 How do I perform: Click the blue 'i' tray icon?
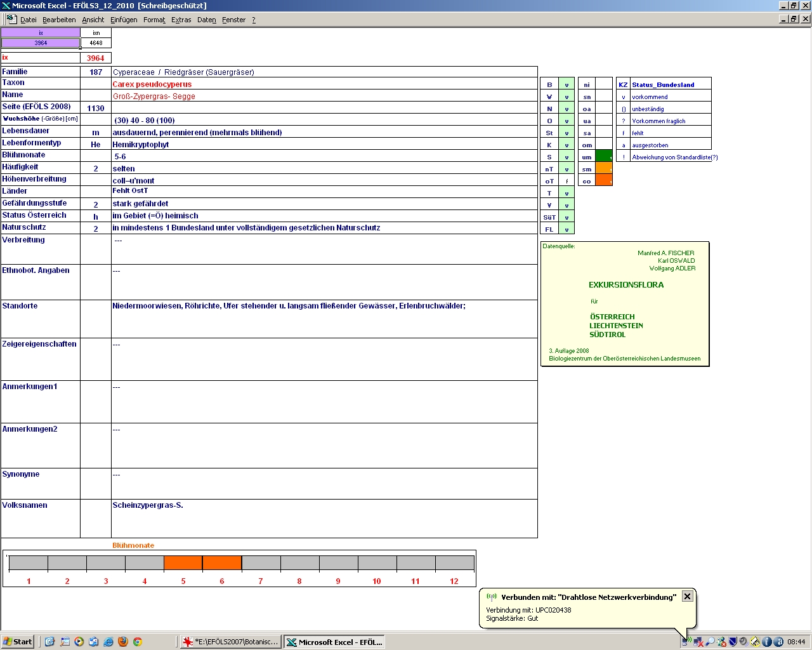(x=767, y=642)
